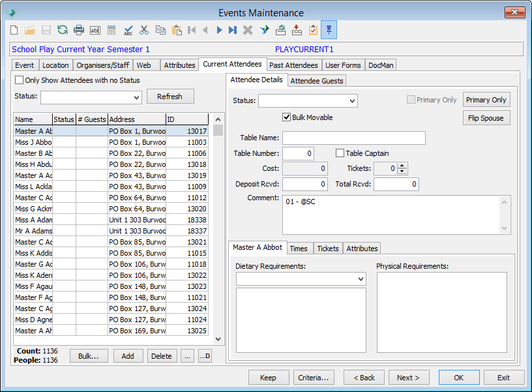Click the Refresh button
532x392 pixels.
tap(170, 97)
